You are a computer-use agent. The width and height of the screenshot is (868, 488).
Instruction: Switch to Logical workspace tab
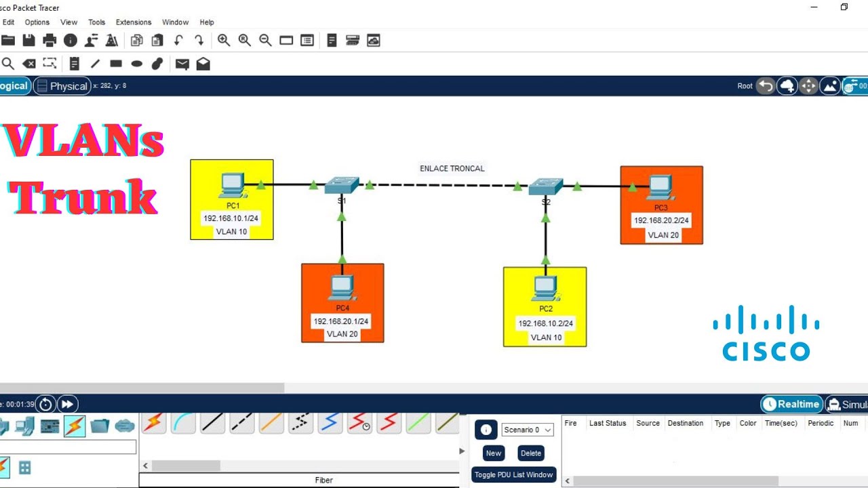pos(14,86)
